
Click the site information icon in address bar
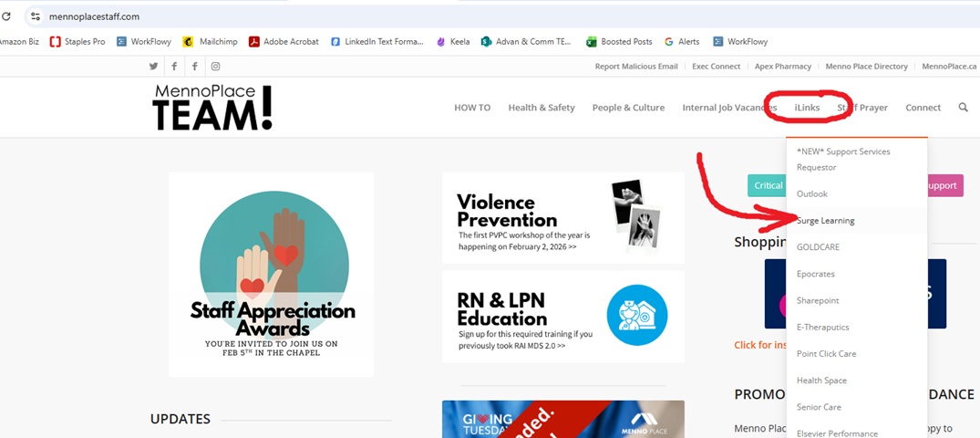35,16
